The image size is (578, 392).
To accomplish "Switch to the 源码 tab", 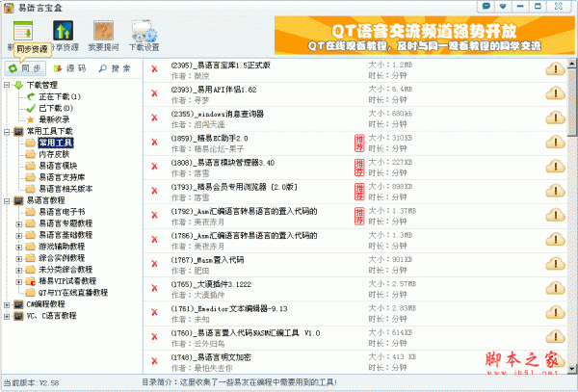I will point(69,68).
